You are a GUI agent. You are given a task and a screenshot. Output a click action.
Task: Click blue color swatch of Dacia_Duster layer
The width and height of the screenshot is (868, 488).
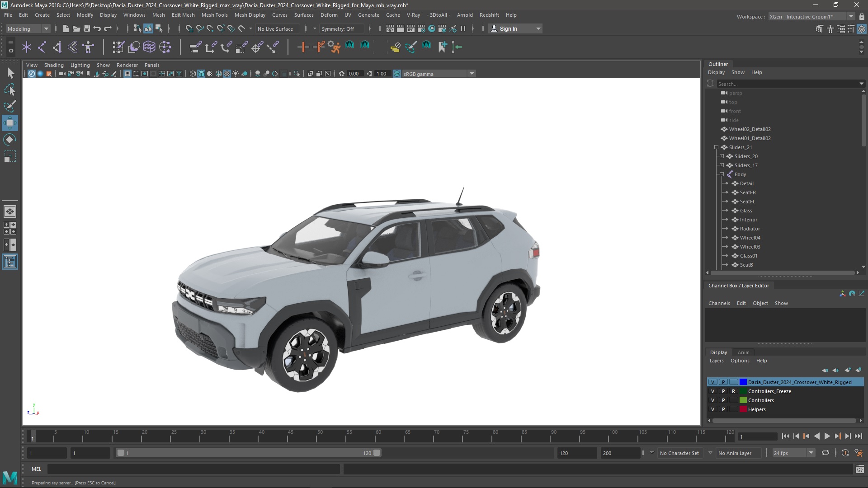tap(743, 382)
